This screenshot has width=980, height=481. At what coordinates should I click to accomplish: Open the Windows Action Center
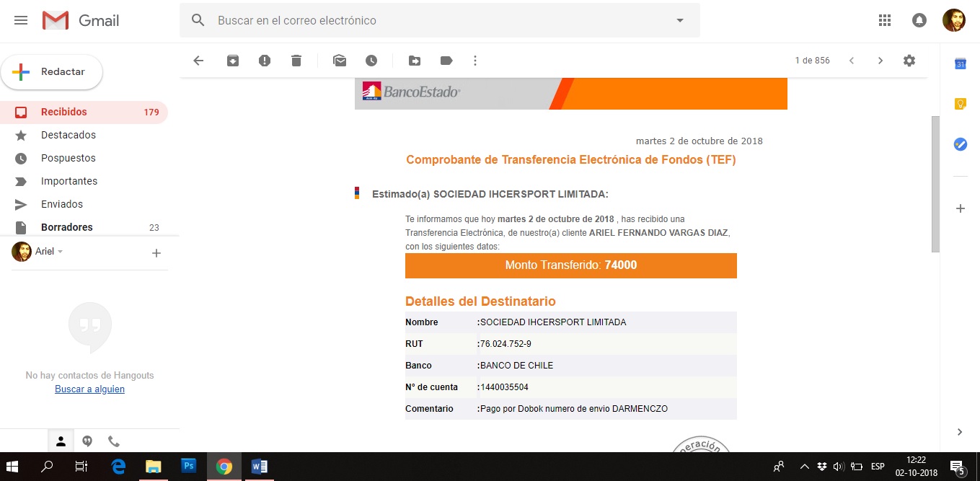(958, 467)
